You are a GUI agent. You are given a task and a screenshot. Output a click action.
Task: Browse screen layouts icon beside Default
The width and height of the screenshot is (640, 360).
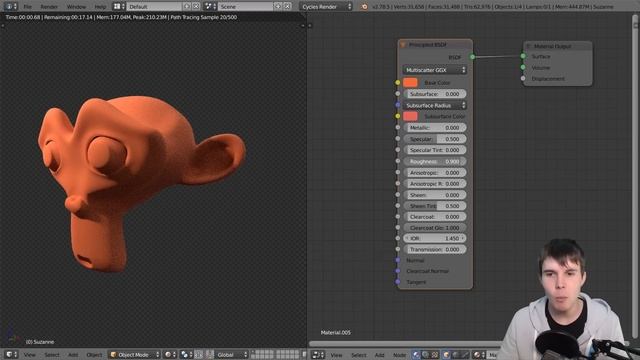tap(119, 7)
